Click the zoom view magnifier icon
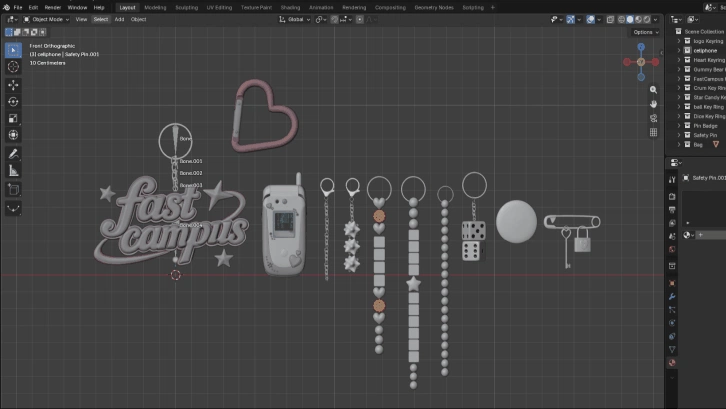 tap(653, 90)
